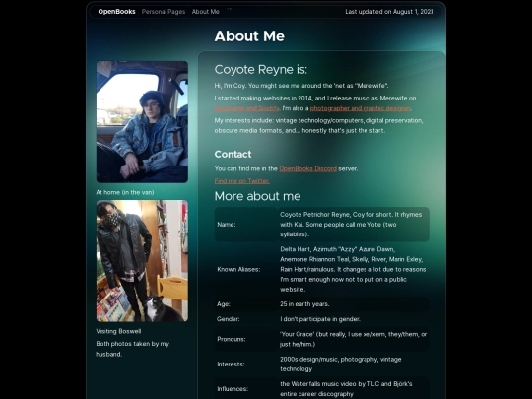The image size is (532, 399).
Task: Click the My interests include paragraph
Action: [x=318, y=125]
